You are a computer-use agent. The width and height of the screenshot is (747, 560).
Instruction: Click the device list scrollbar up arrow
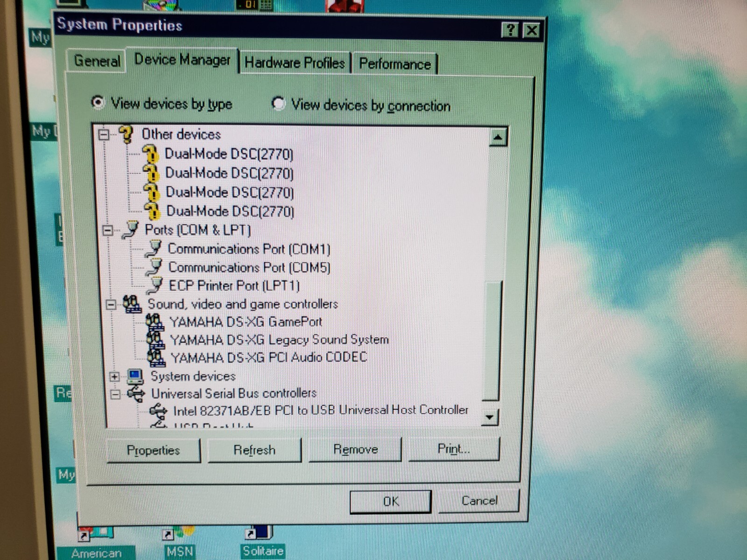point(498,137)
